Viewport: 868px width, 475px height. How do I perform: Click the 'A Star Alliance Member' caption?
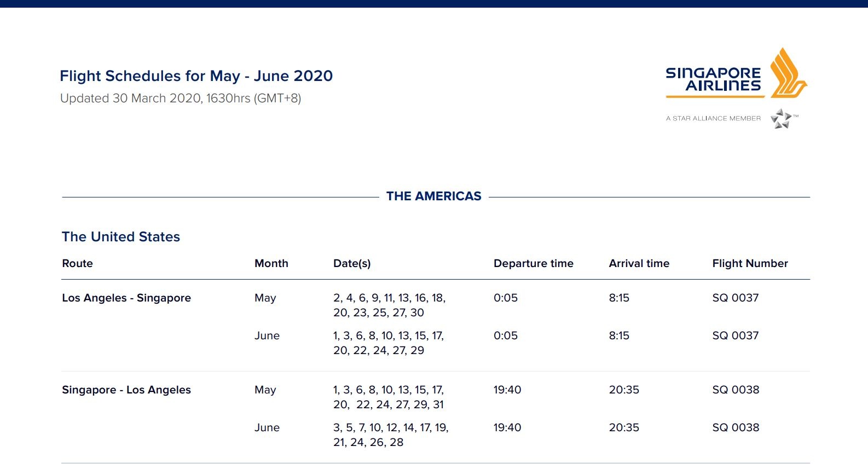(x=713, y=118)
